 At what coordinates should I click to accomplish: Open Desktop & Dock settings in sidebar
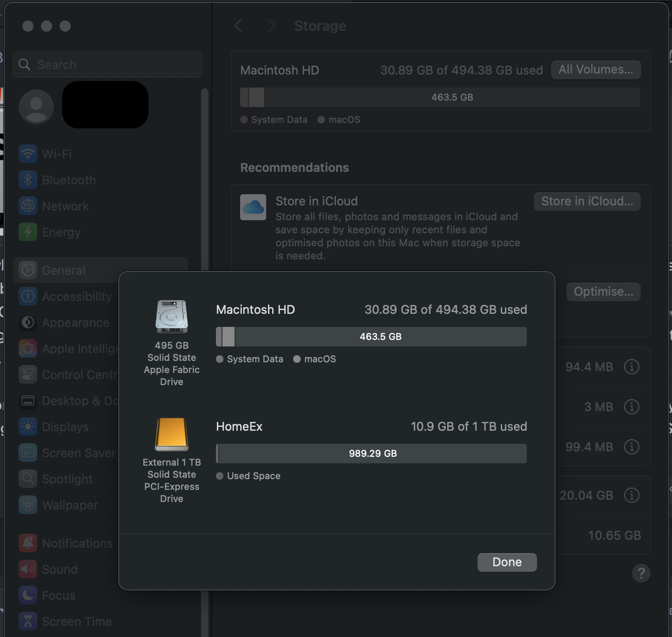pos(66,401)
